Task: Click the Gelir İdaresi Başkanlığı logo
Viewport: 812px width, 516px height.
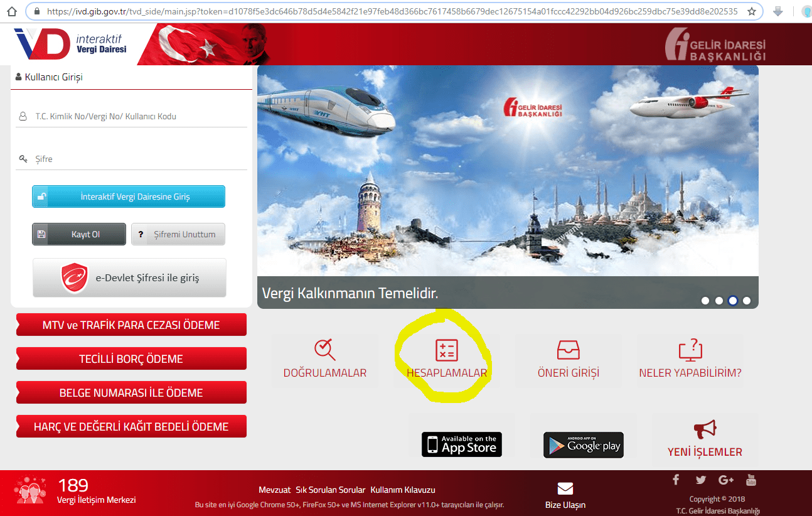Action: coord(715,44)
